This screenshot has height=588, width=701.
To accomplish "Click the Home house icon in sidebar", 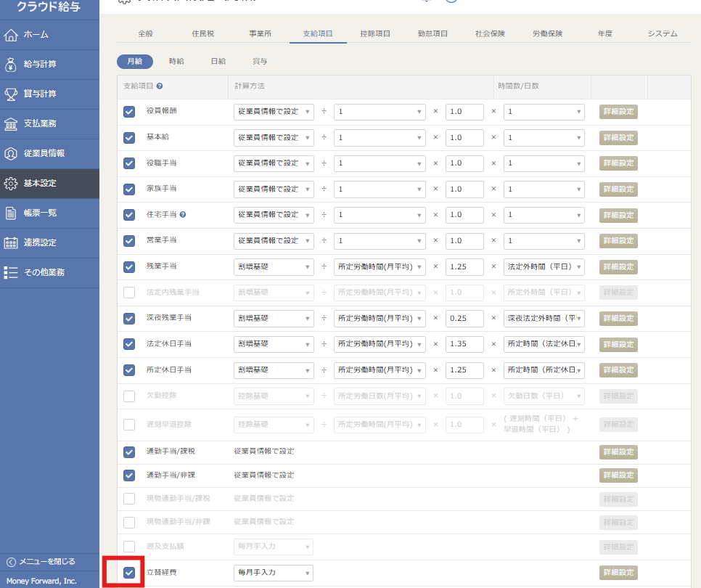I will coord(11,35).
